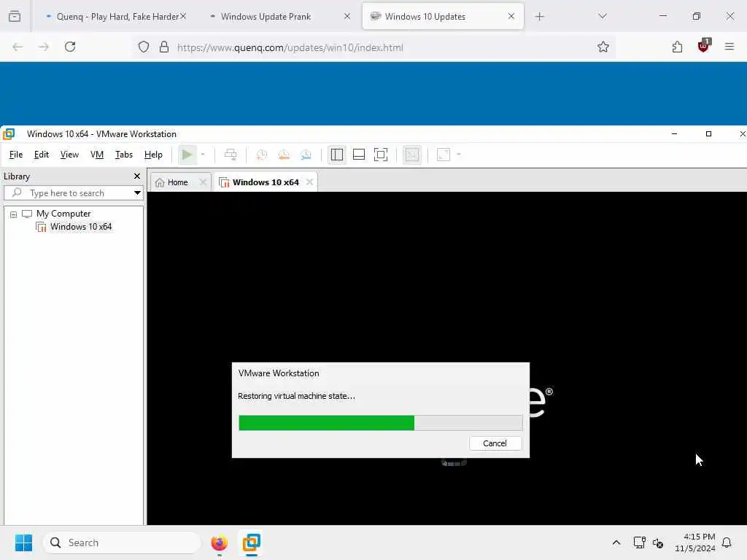The width and height of the screenshot is (747, 560).
Task: Open the Edit menu in VMware
Action: click(x=42, y=155)
